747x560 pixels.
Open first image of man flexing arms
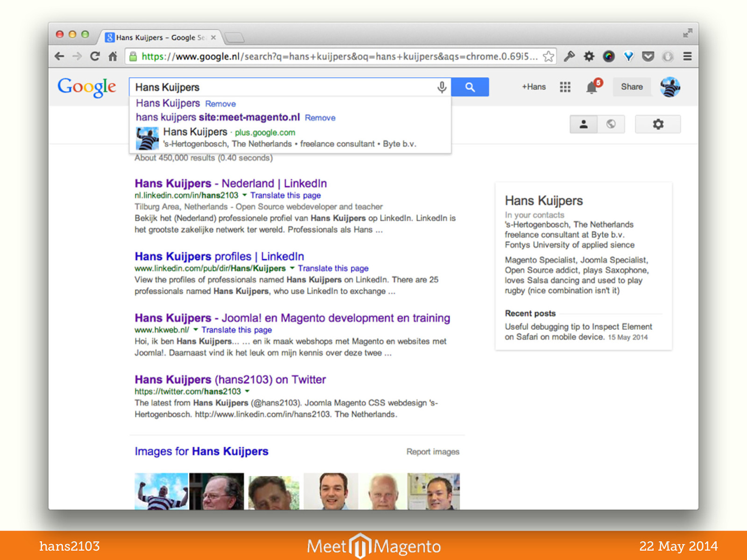(162, 491)
